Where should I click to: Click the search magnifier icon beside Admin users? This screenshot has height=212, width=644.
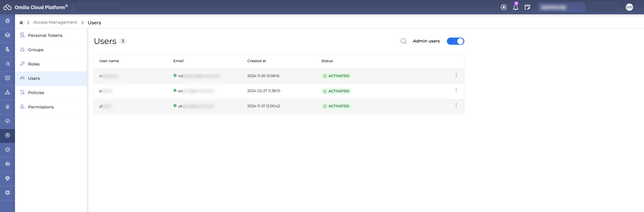tap(403, 41)
